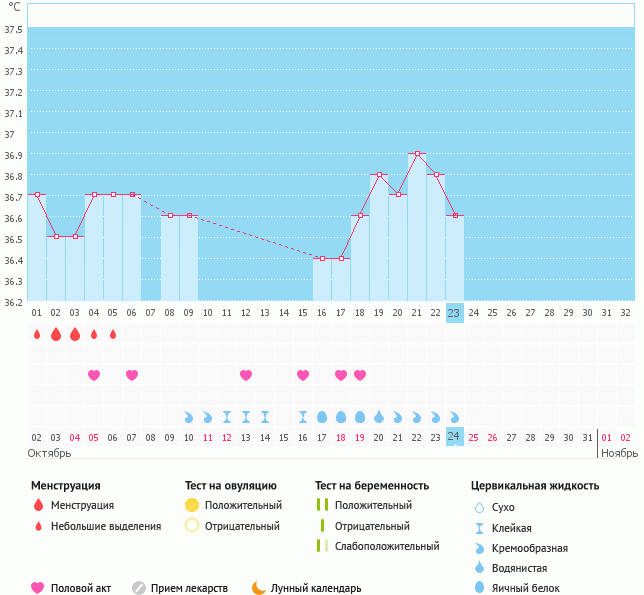Image resolution: width=644 pixels, height=595 pixels.
Task: Click the 36.9 temperature point on day 21
Action: point(417,154)
